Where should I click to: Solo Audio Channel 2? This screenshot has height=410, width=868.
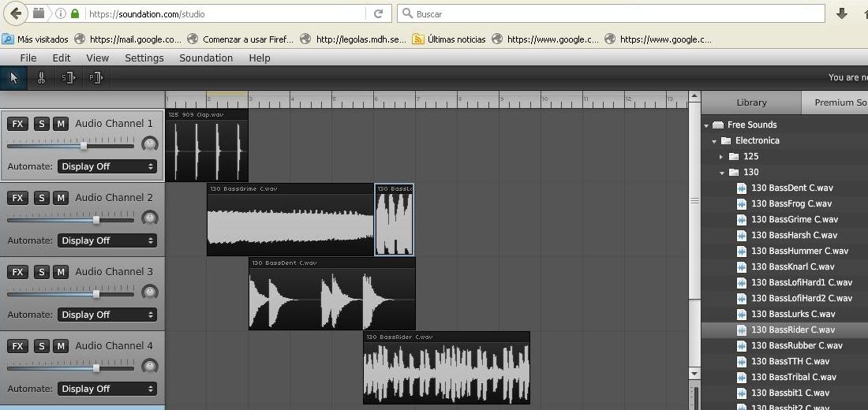tap(42, 198)
